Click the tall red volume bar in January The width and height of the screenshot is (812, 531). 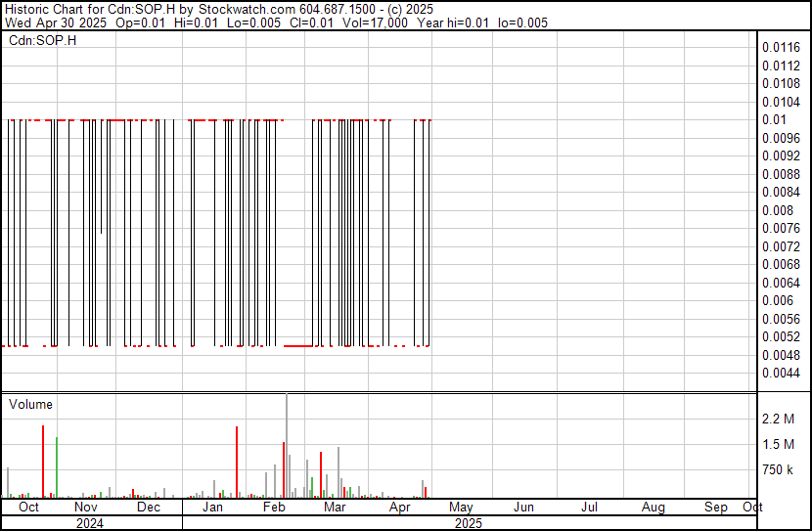(237, 463)
